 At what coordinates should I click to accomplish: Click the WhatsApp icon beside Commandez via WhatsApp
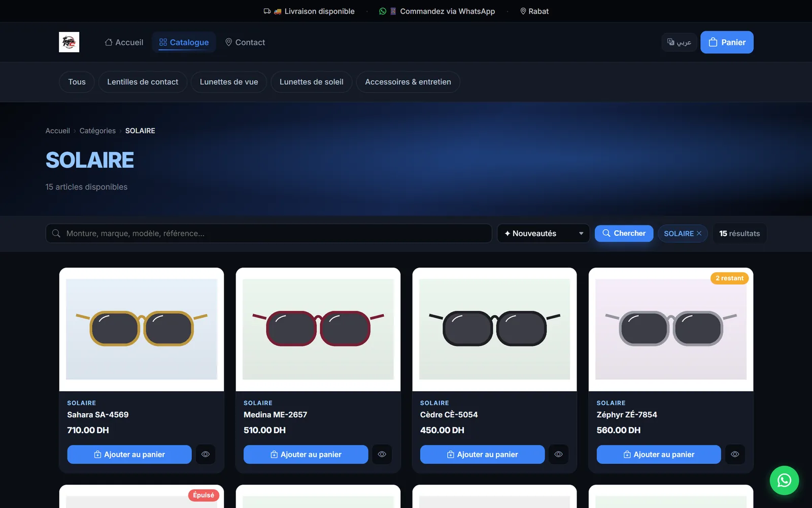coord(383,11)
